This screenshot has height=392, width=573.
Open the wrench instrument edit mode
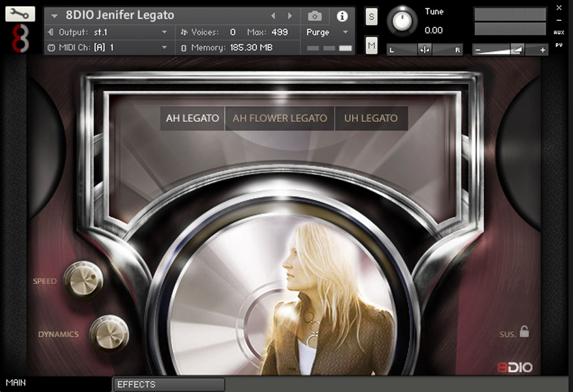(20, 14)
